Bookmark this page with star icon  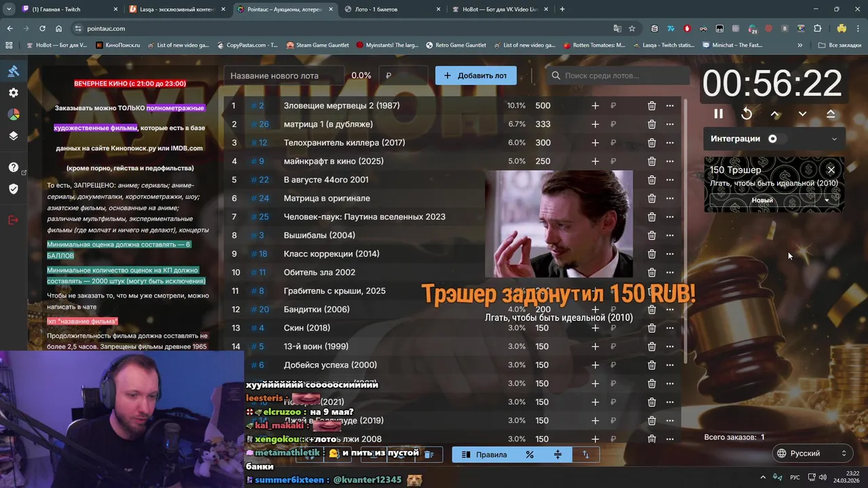pos(632,28)
